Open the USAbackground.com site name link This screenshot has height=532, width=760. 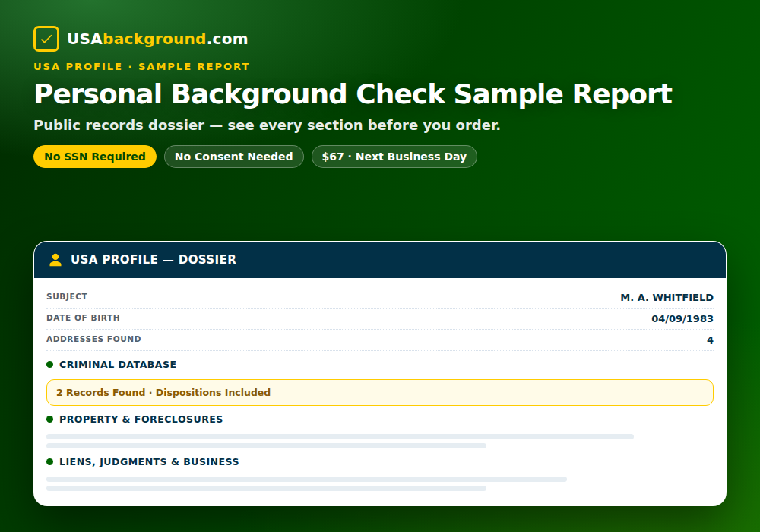[x=157, y=39]
